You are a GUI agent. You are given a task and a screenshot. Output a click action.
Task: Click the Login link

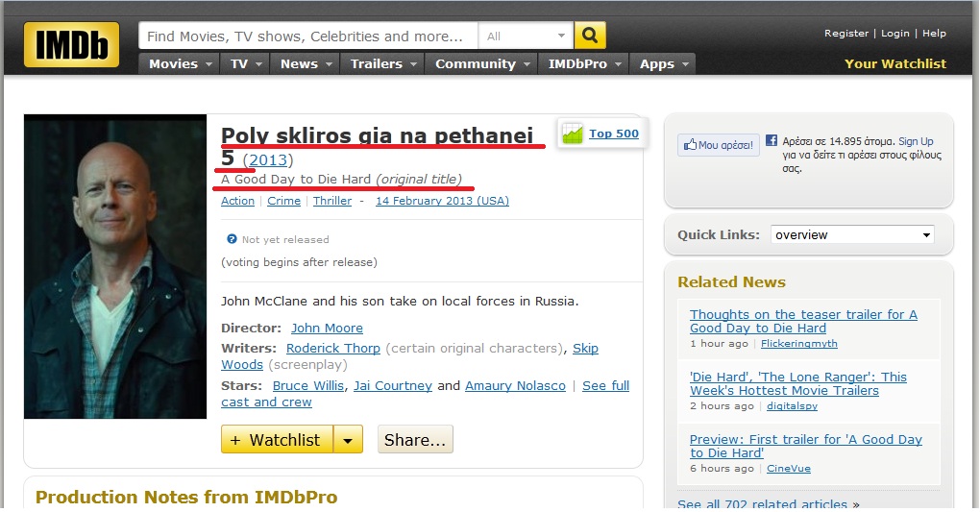(895, 33)
